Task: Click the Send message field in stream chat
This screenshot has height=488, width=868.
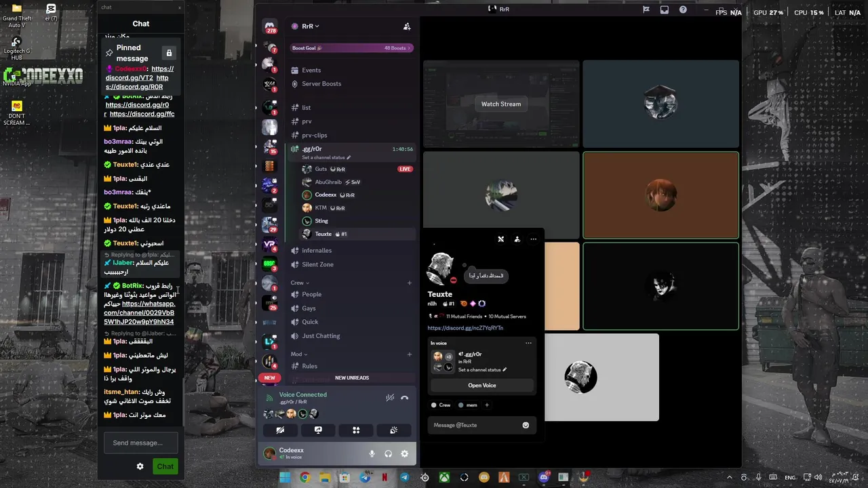Action: point(140,443)
